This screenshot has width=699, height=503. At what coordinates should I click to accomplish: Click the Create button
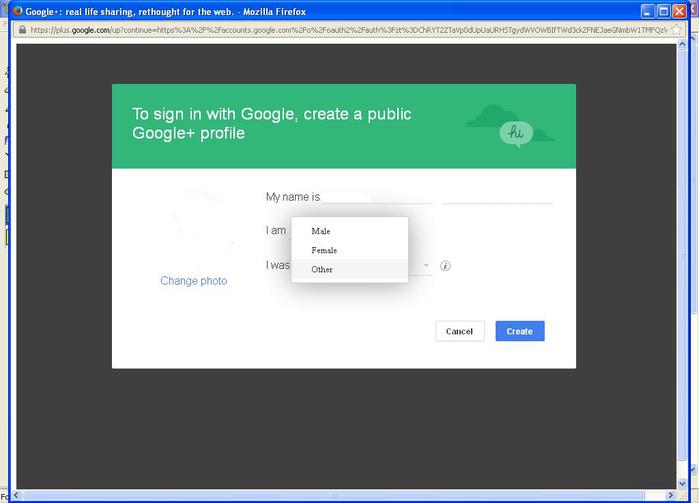point(520,331)
